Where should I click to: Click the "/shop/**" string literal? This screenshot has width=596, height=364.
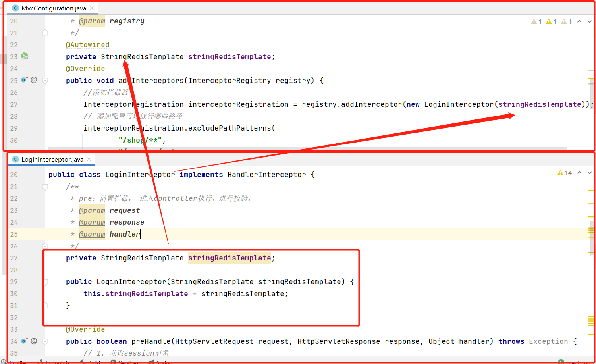click(140, 140)
